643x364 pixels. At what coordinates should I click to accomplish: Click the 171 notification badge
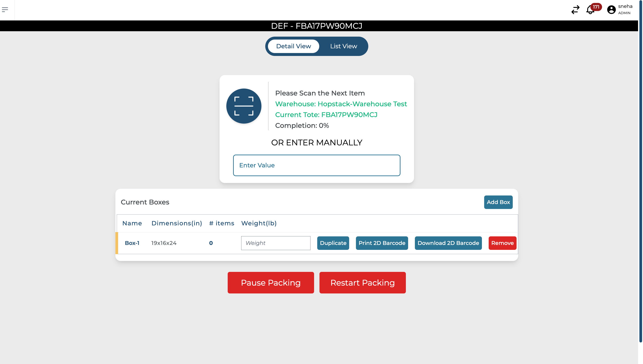pos(596,7)
